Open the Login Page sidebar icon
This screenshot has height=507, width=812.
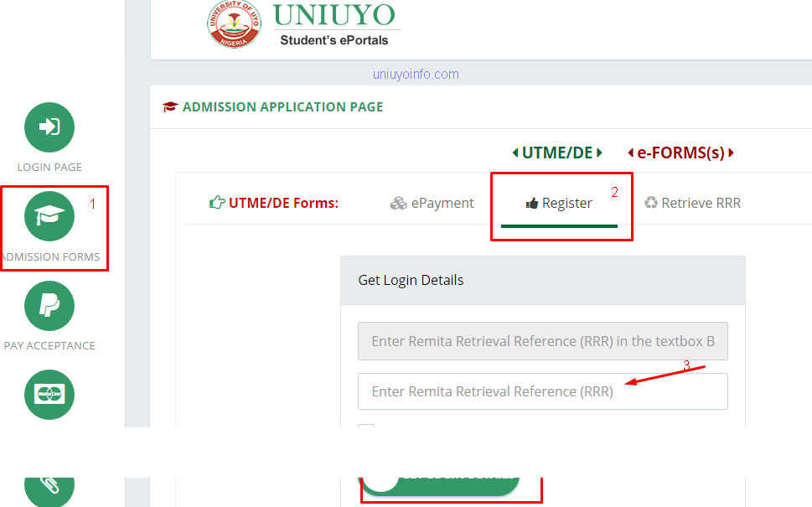point(49,127)
